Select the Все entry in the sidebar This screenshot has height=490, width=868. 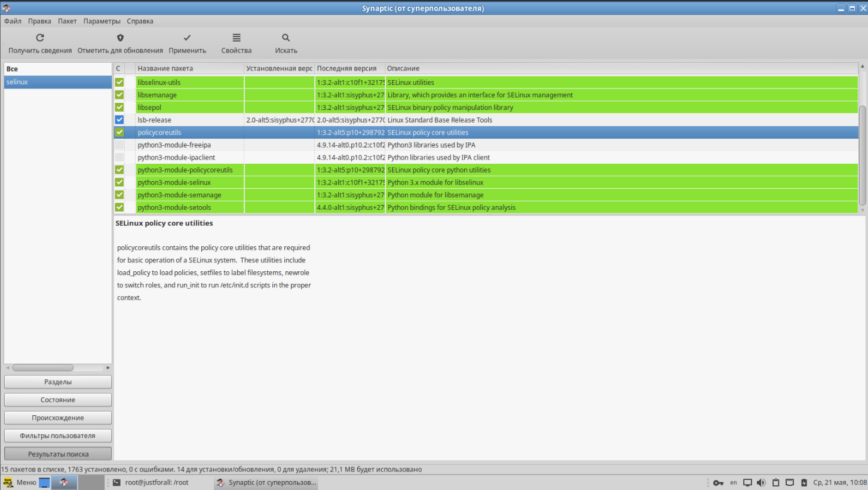(58, 69)
